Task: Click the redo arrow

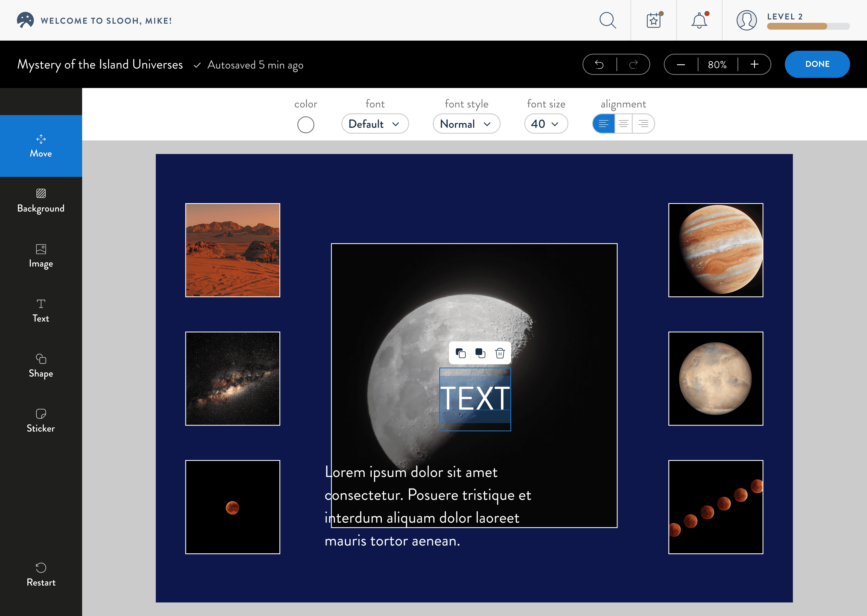Action: pos(633,65)
